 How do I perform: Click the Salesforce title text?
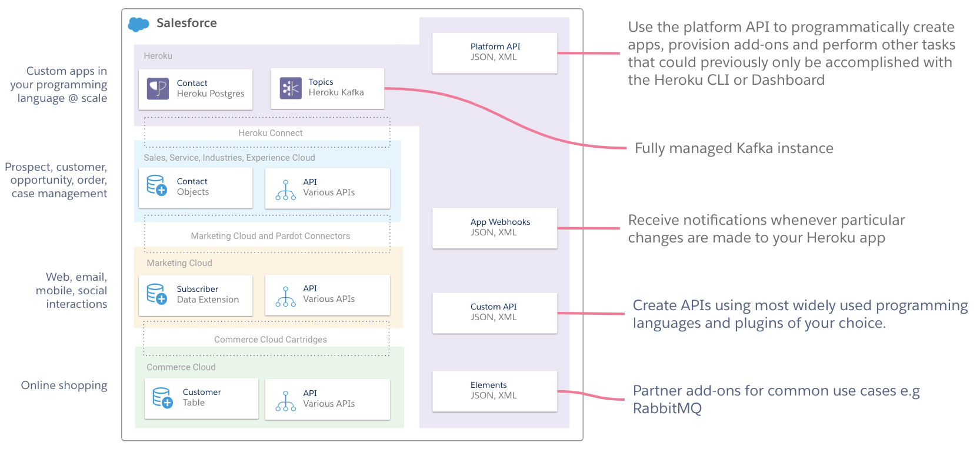tap(186, 23)
